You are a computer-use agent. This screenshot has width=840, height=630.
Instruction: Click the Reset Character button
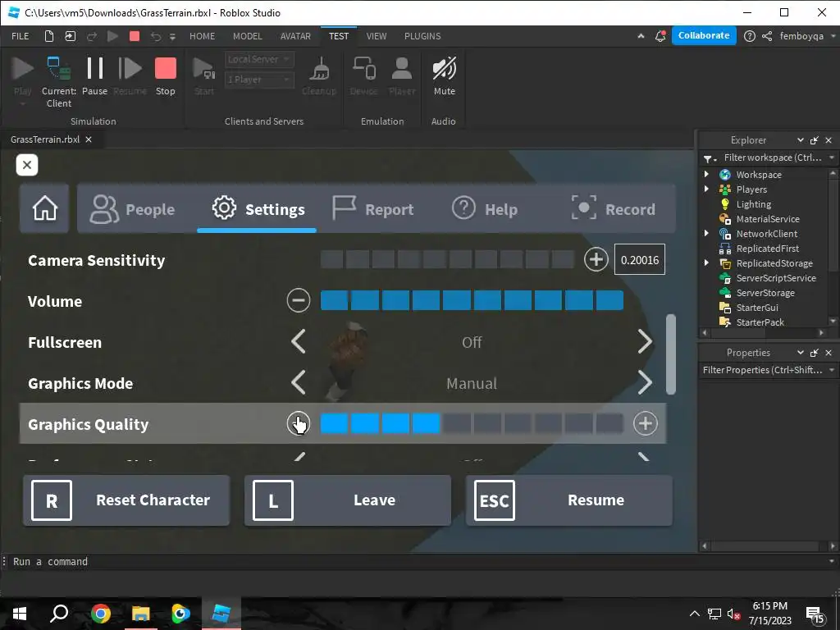(x=126, y=500)
